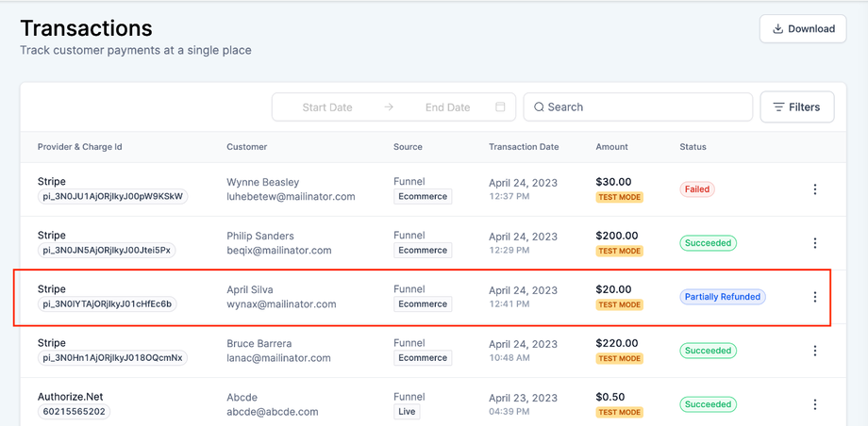868x426 pixels.
Task: Click the magnifier icon in search box
Action: click(x=539, y=107)
